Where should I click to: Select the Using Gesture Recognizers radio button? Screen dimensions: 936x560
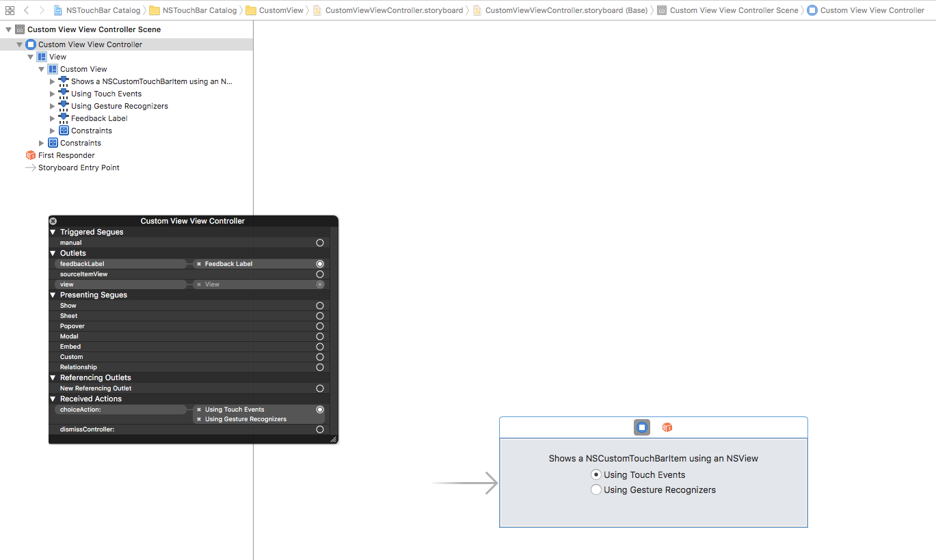[x=596, y=490]
